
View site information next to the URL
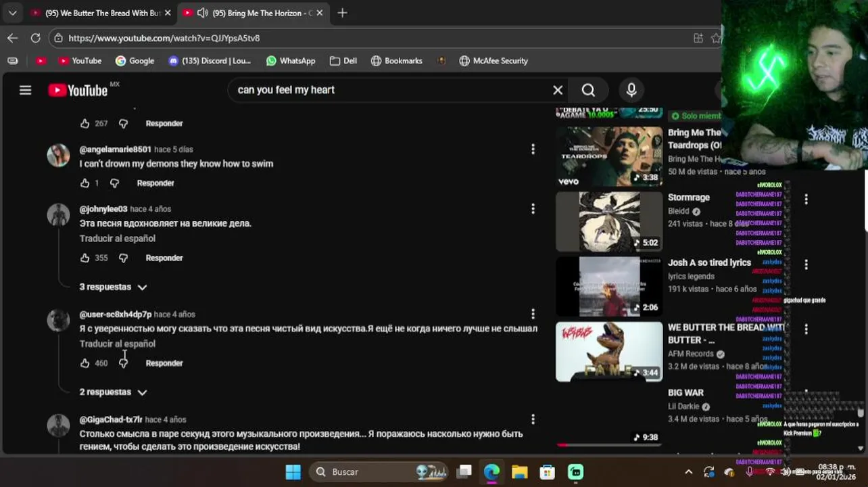[x=59, y=38]
